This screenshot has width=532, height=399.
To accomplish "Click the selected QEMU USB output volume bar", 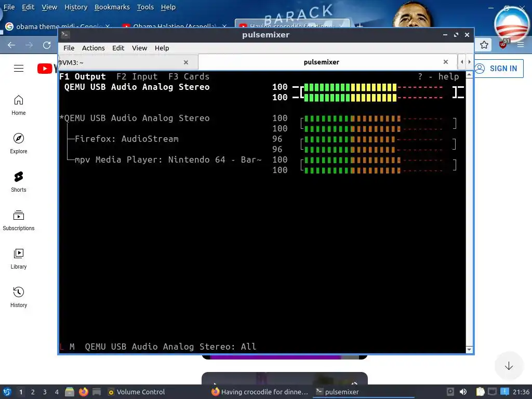I will pyautogui.click(x=378, y=92).
